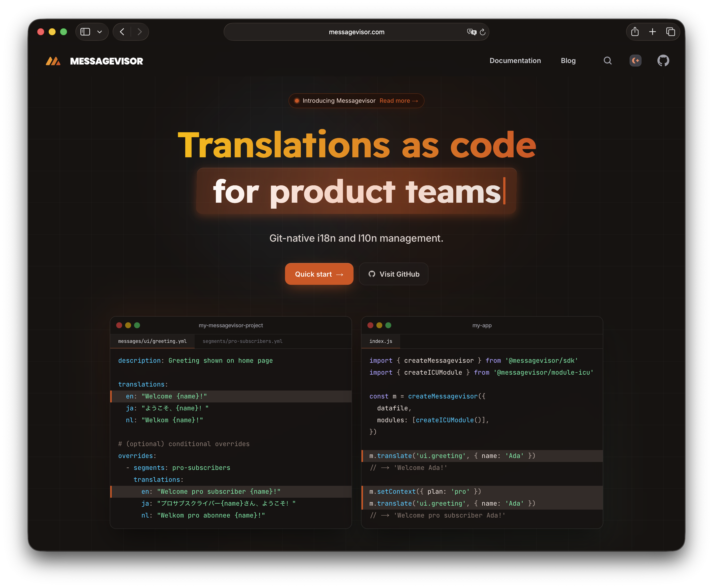Click my-app window title

pos(482,325)
